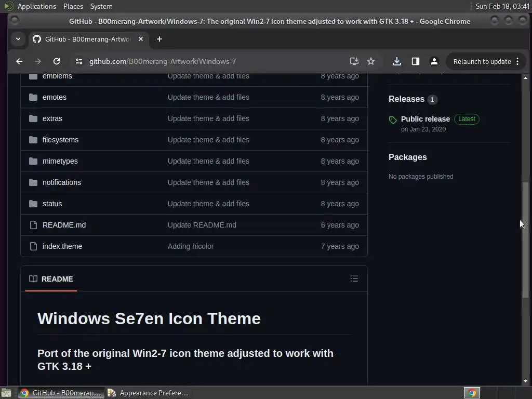View site information icon in address bar
The width and height of the screenshot is (532, 399).
click(x=79, y=61)
